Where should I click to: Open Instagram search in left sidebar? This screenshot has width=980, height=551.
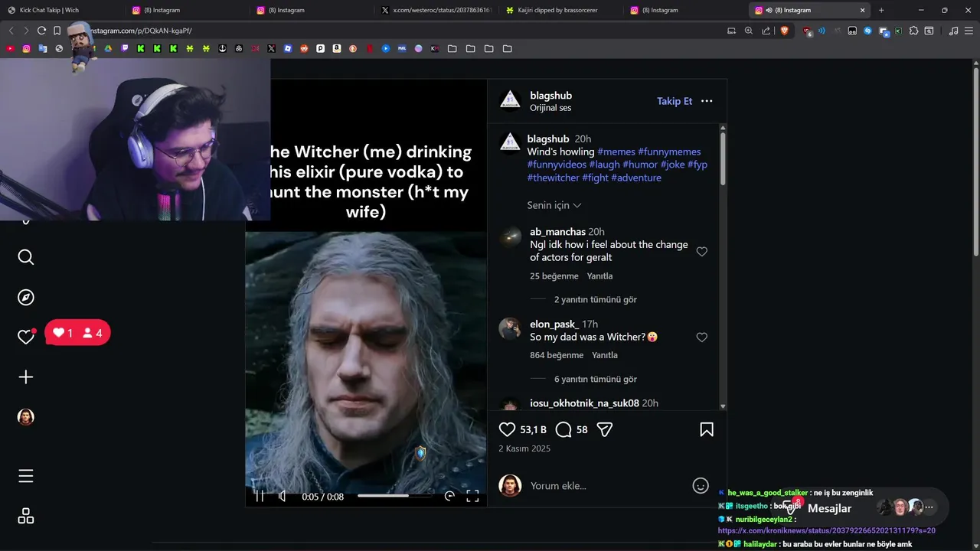26,257
